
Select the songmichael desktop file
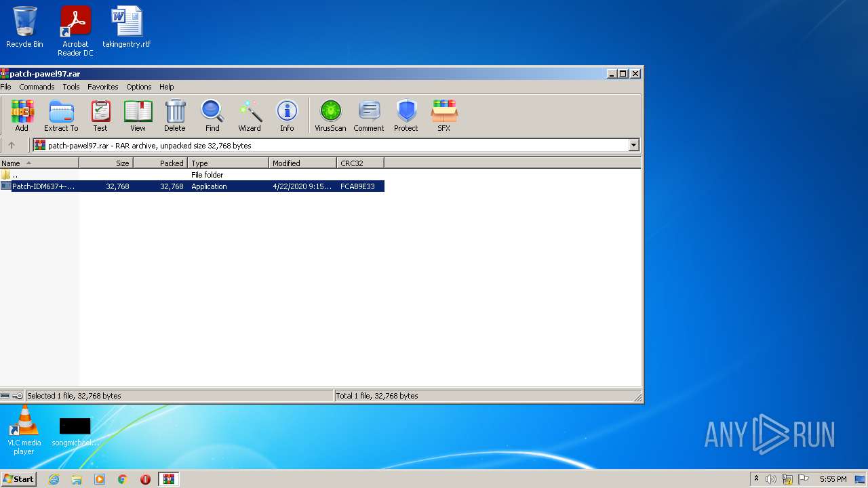tap(75, 431)
